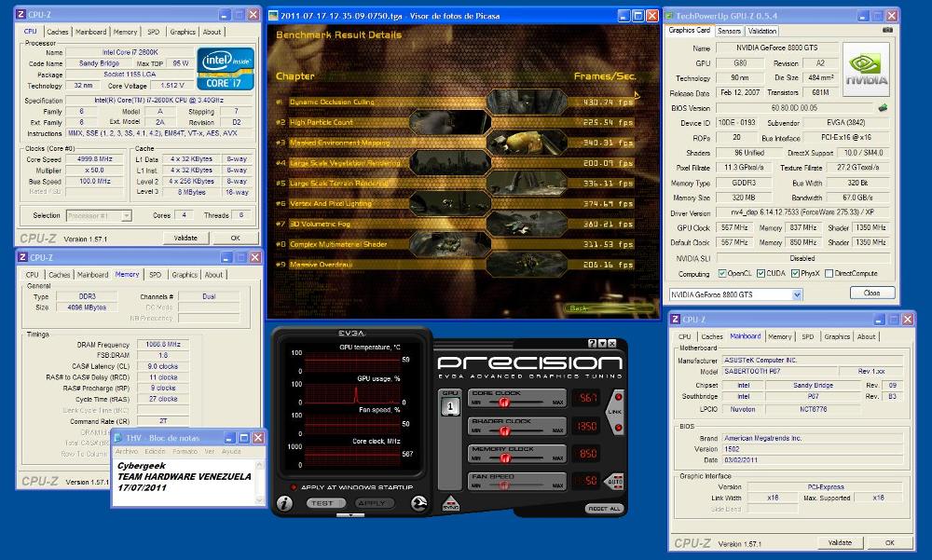Open the Processor #1 selection dropdown

[x=127, y=216]
